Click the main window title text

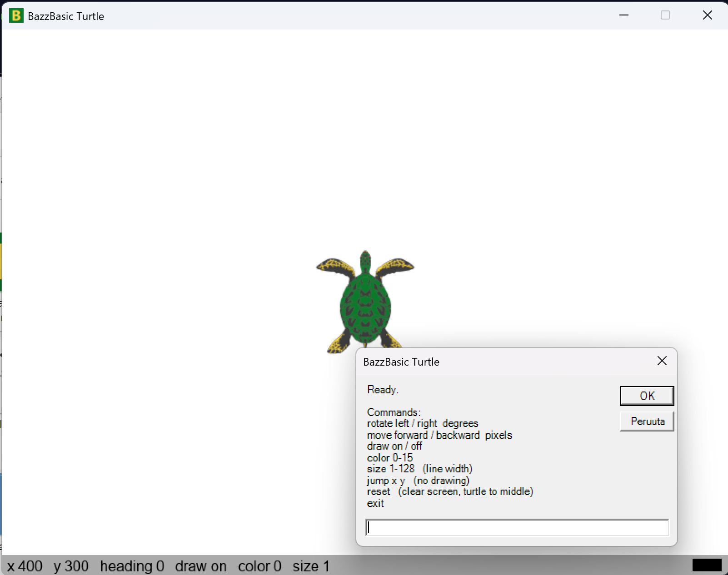(x=66, y=16)
